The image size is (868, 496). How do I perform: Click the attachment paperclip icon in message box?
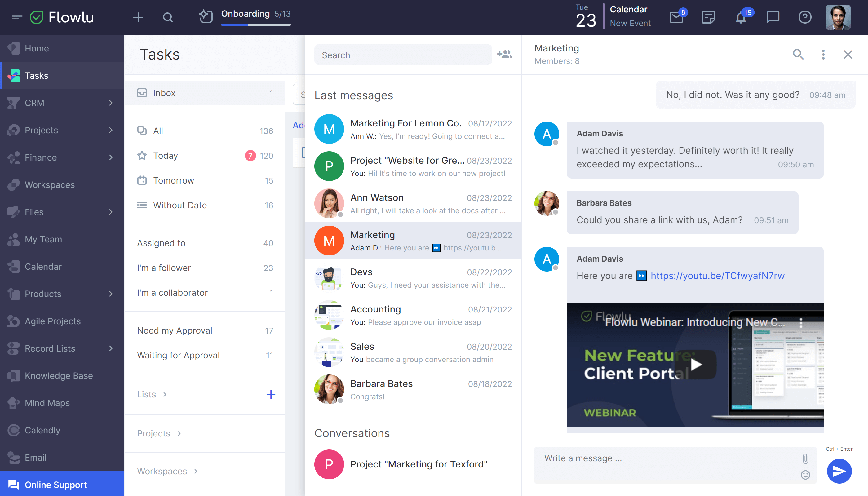(805, 458)
